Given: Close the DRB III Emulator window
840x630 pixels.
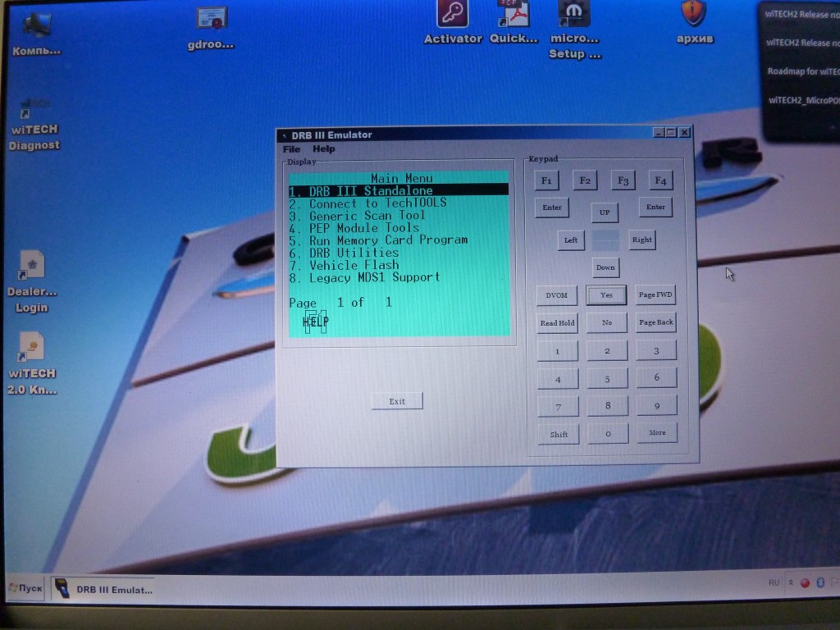Looking at the screenshot, I should tap(684, 132).
